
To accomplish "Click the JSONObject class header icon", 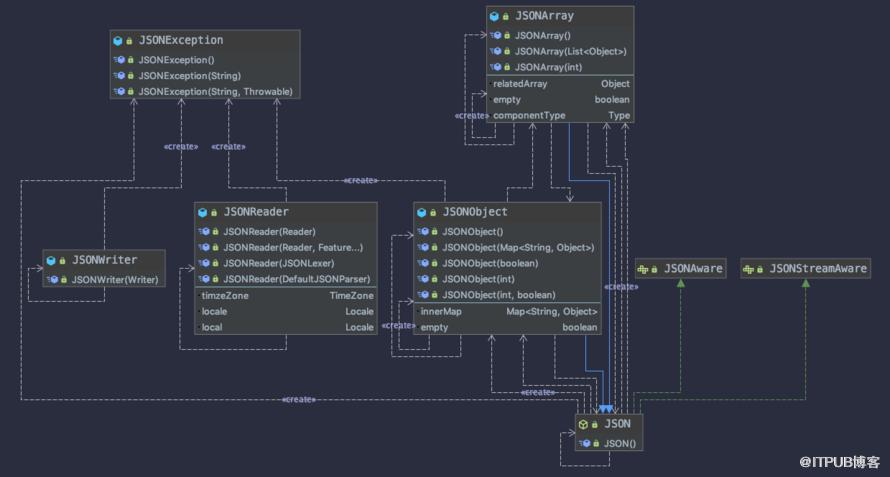I will (x=422, y=212).
